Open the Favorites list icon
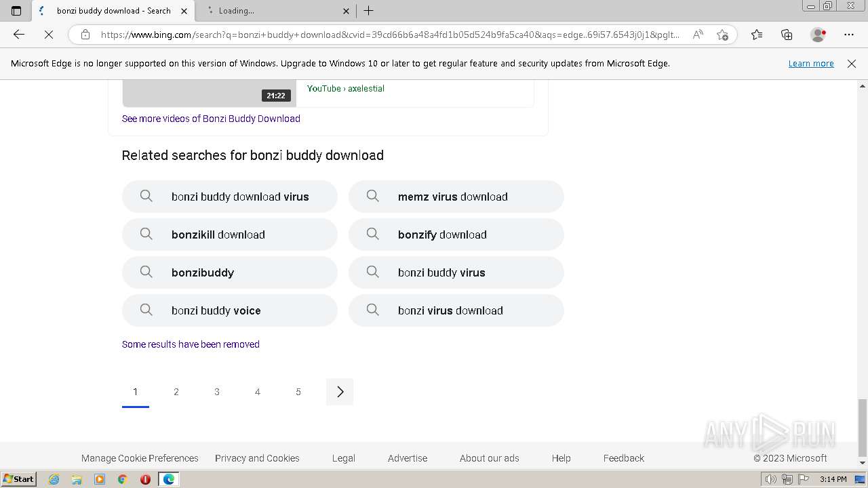 click(x=757, y=35)
